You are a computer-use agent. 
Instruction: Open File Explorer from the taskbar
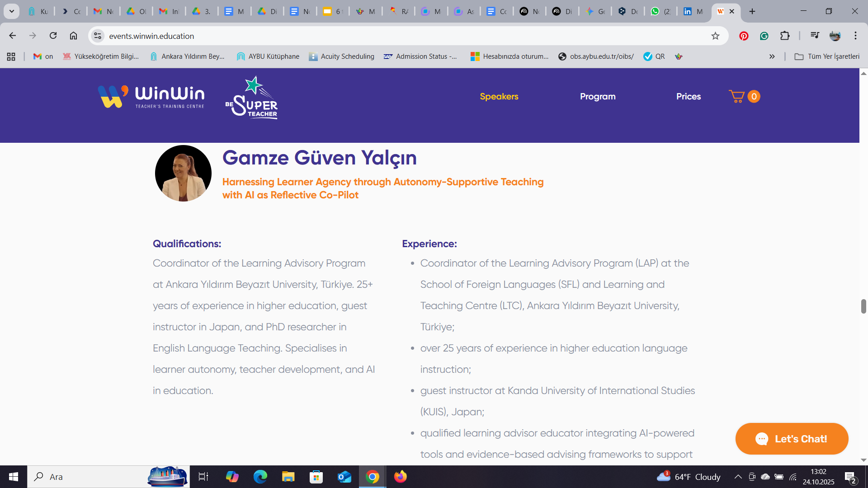(x=288, y=477)
